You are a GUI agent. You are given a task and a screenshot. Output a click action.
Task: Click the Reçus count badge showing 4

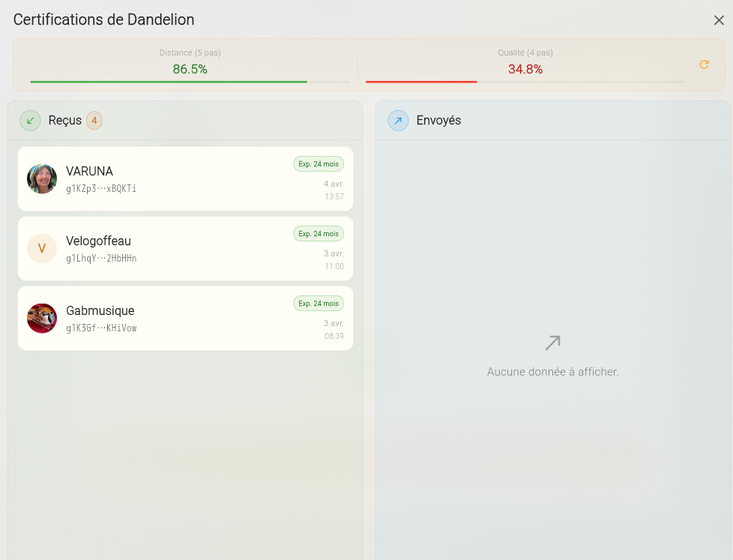[x=94, y=120]
